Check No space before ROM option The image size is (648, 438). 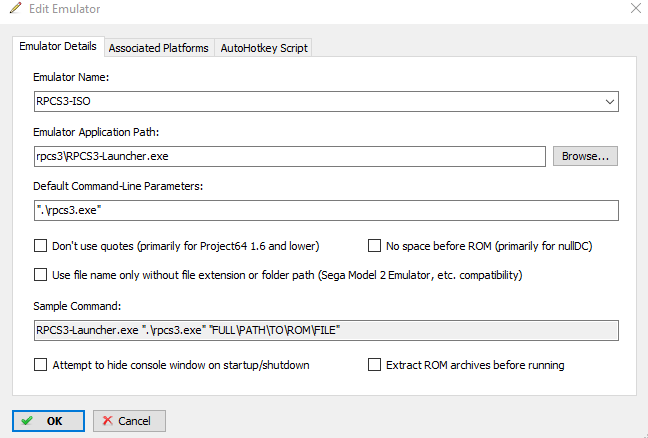374,246
